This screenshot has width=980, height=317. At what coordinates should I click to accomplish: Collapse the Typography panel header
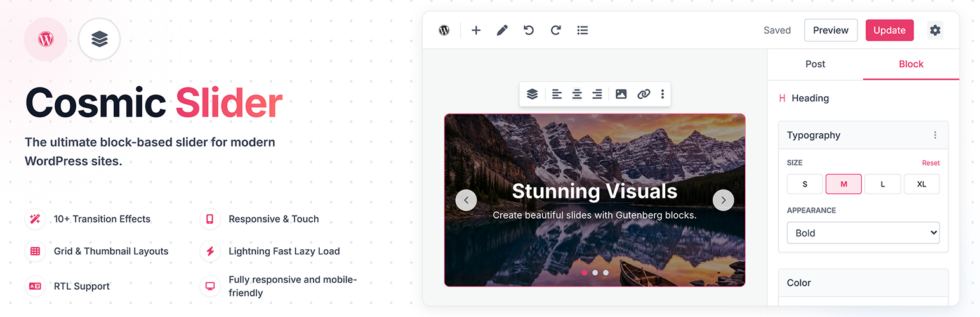863,135
